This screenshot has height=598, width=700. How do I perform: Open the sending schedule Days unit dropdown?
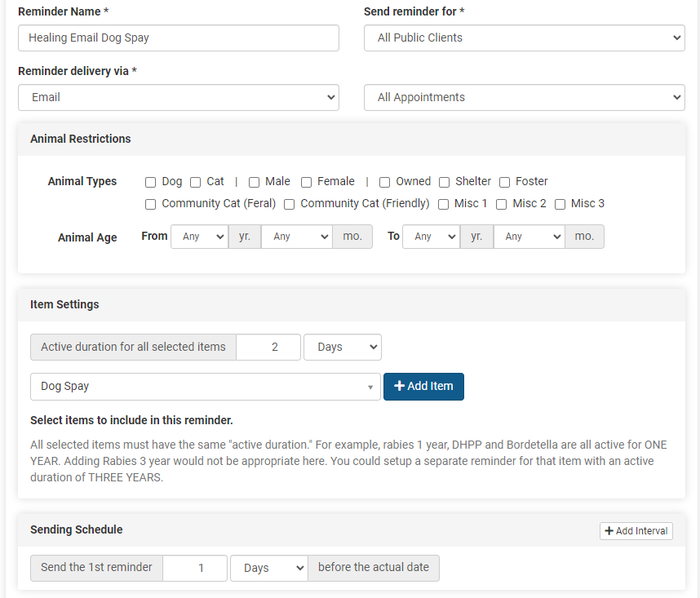(x=268, y=568)
